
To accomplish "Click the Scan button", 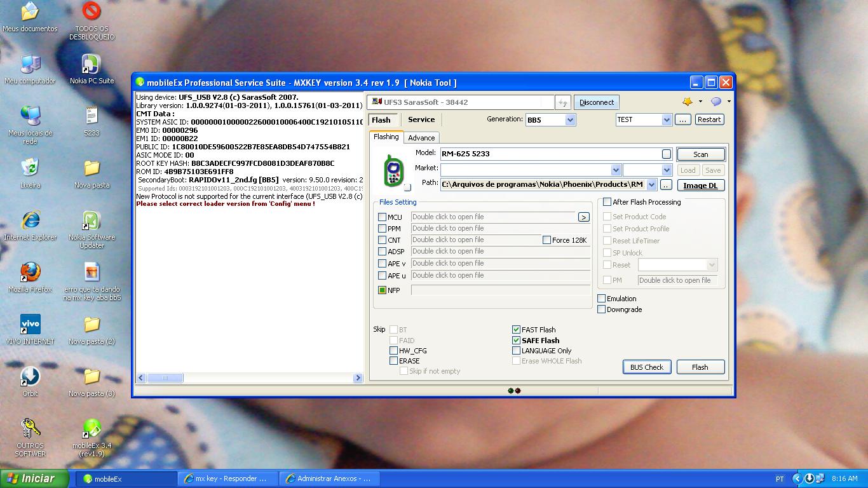I will click(700, 154).
